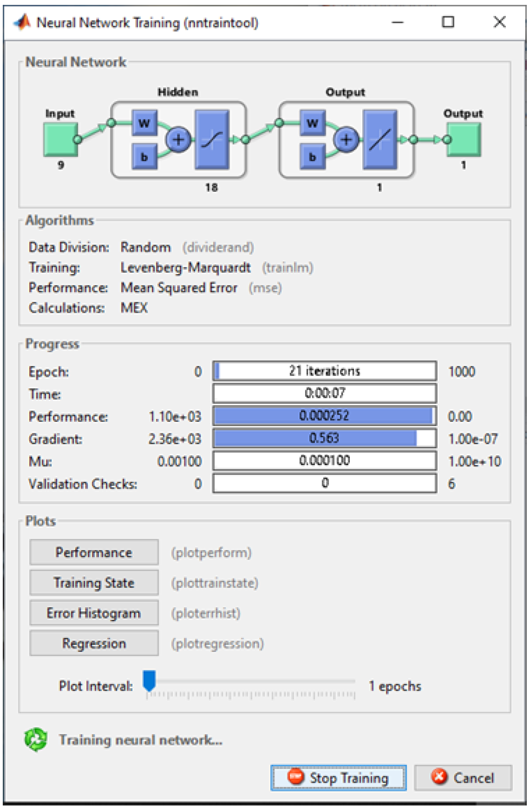
Task: Click the green recycling training status icon
Action: click(36, 739)
